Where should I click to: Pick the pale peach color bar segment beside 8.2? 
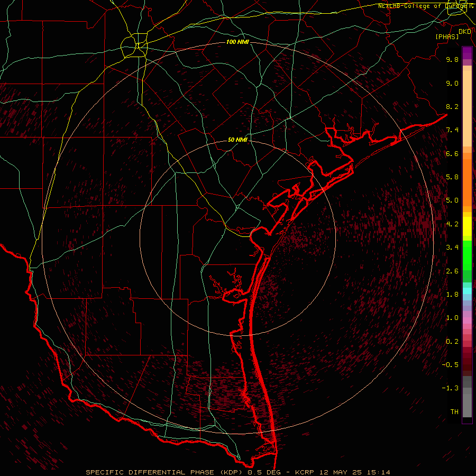tap(467, 108)
